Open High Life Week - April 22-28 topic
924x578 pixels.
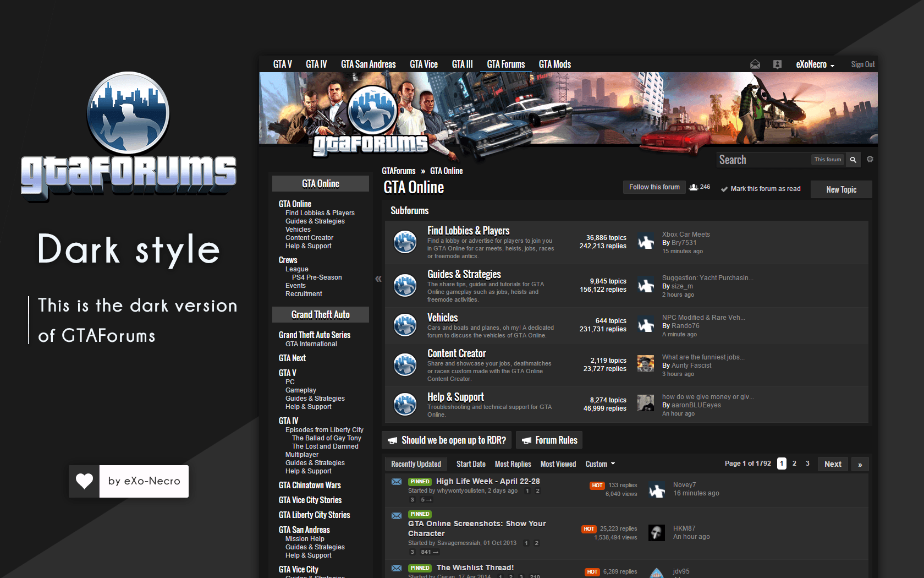pos(488,481)
